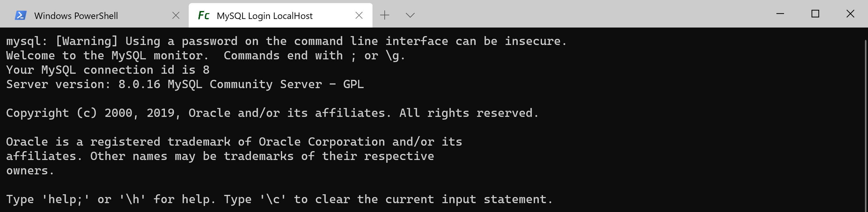
Task: Click the Oracle registered trademark line
Action: pos(234,142)
